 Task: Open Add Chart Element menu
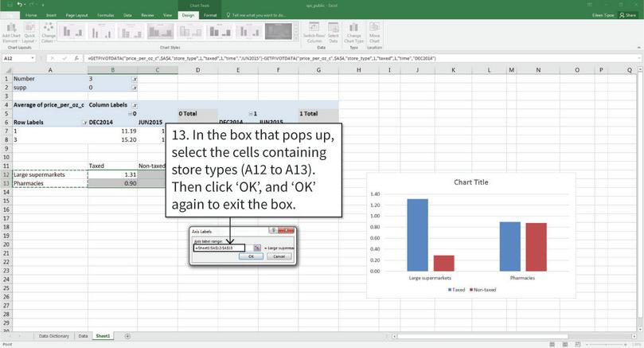(11, 33)
